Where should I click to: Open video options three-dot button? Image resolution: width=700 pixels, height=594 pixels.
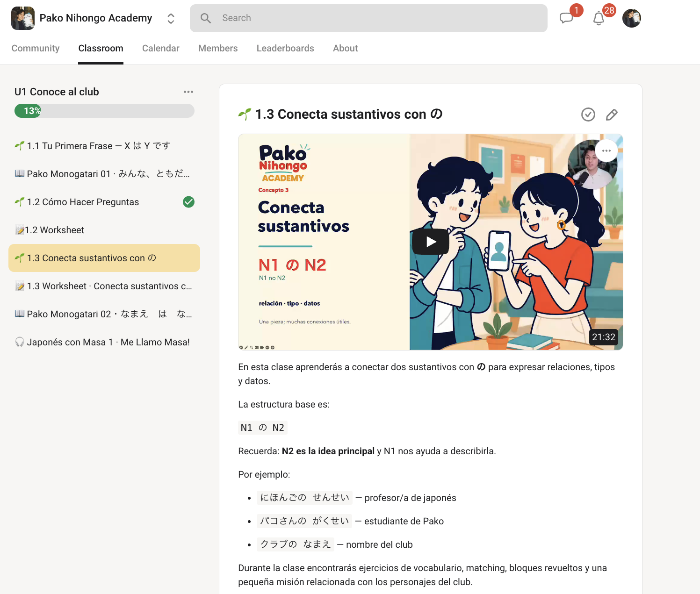[x=606, y=150]
